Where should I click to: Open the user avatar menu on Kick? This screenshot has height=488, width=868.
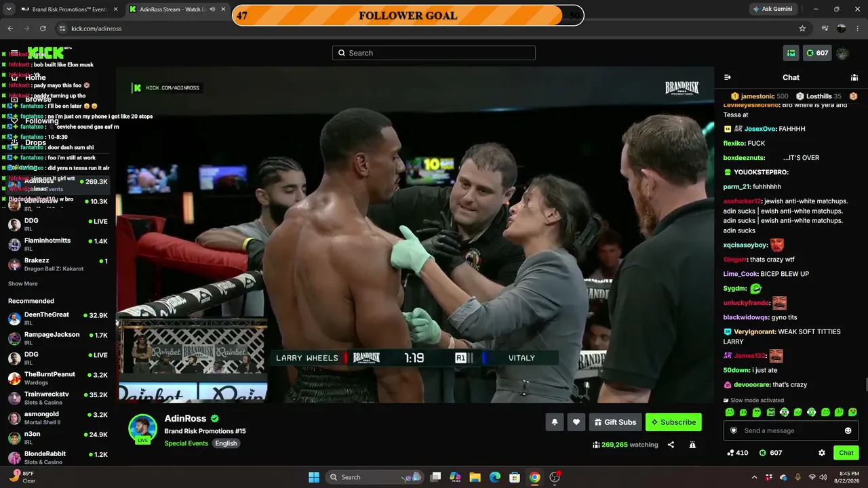point(842,53)
